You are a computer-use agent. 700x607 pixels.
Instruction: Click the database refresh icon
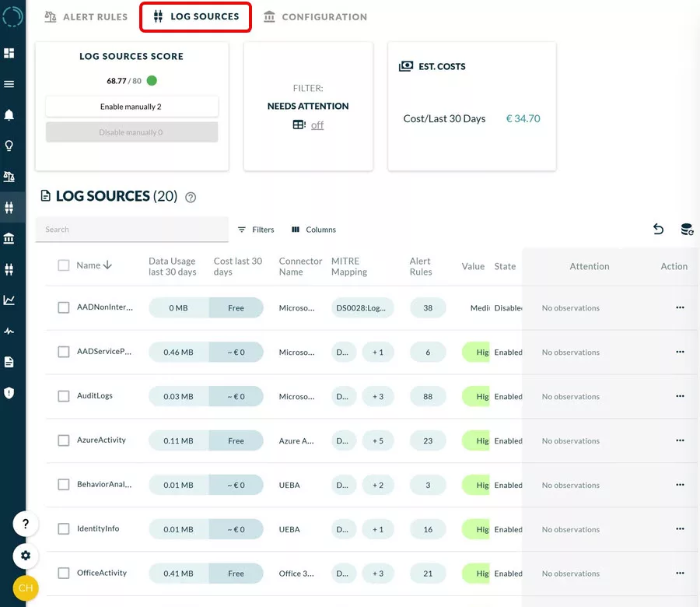(687, 229)
